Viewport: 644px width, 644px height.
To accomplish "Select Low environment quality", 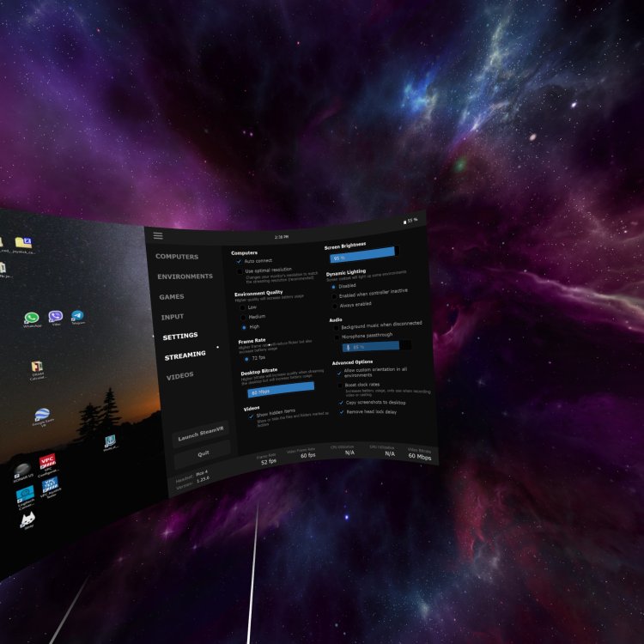I will pyautogui.click(x=242, y=307).
